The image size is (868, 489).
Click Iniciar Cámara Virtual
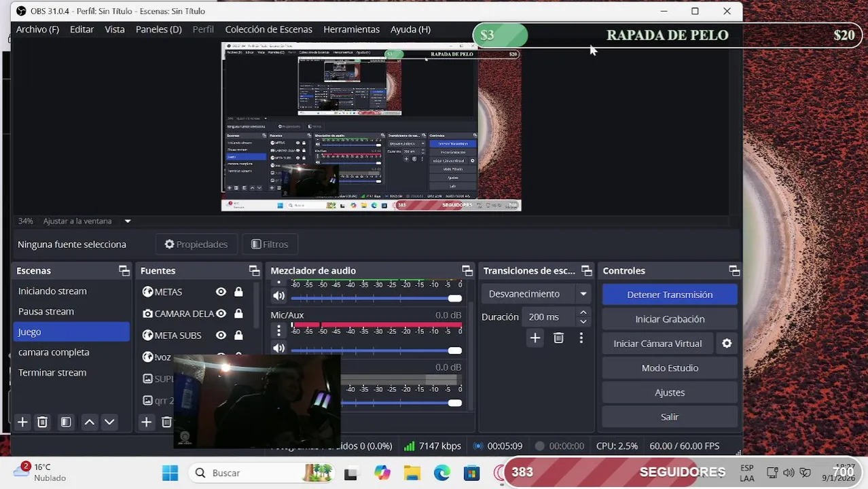[x=657, y=343]
